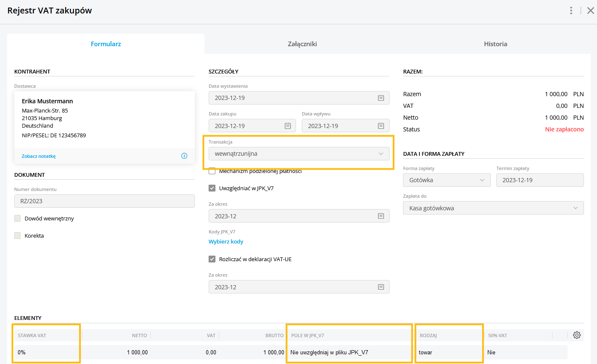Open the Forma zapłaty Gotówka dropdown
The height and width of the screenshot is (364, 597).
click(446, 180)
